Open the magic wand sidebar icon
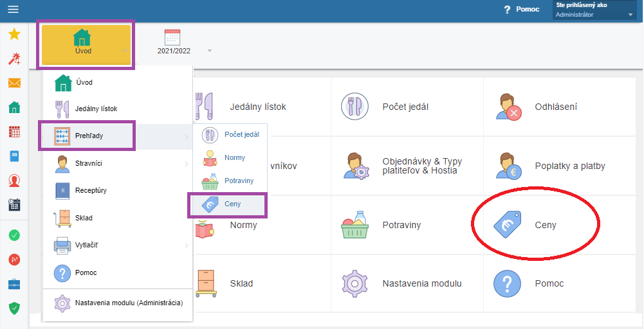This screenshot has width=644, height=329. (14, 58)
